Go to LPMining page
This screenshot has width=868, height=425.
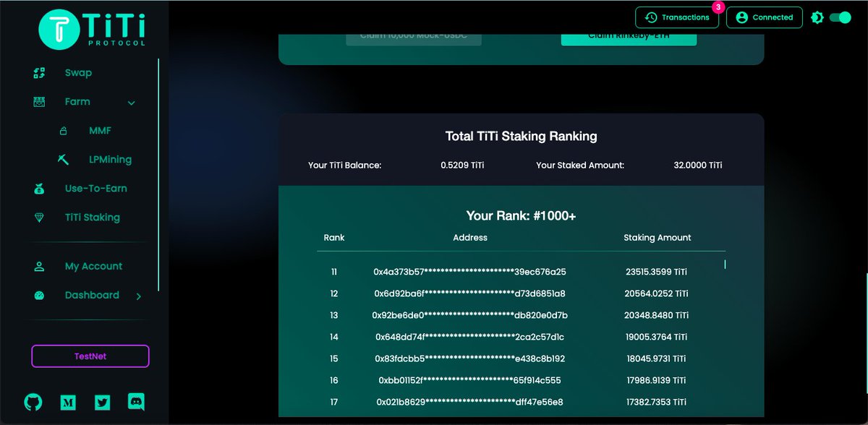coord(110,160)
